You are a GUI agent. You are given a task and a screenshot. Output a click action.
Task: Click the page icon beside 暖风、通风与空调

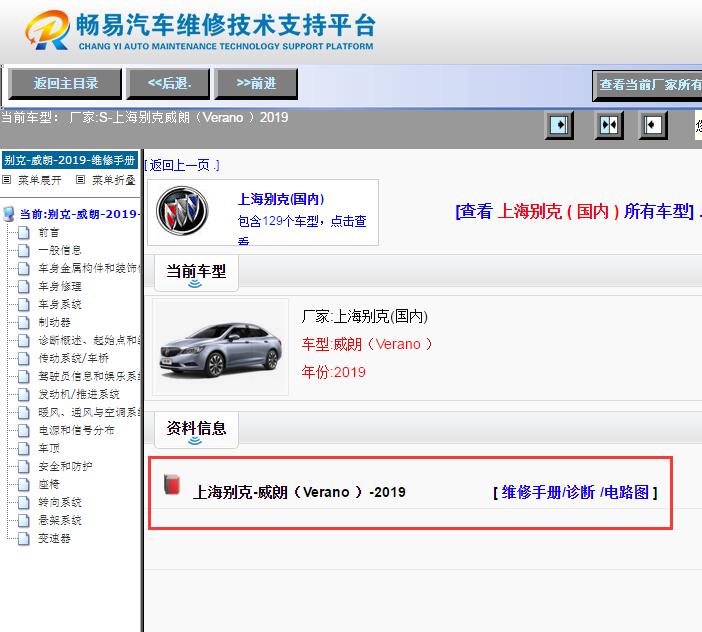click(24, 412)
